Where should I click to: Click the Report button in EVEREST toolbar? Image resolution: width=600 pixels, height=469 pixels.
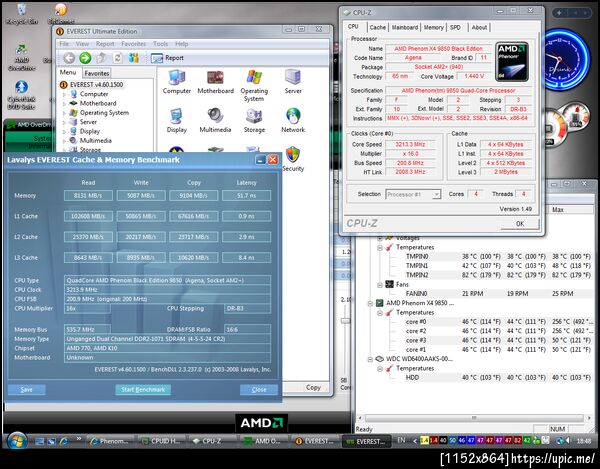tap(167, 58)
